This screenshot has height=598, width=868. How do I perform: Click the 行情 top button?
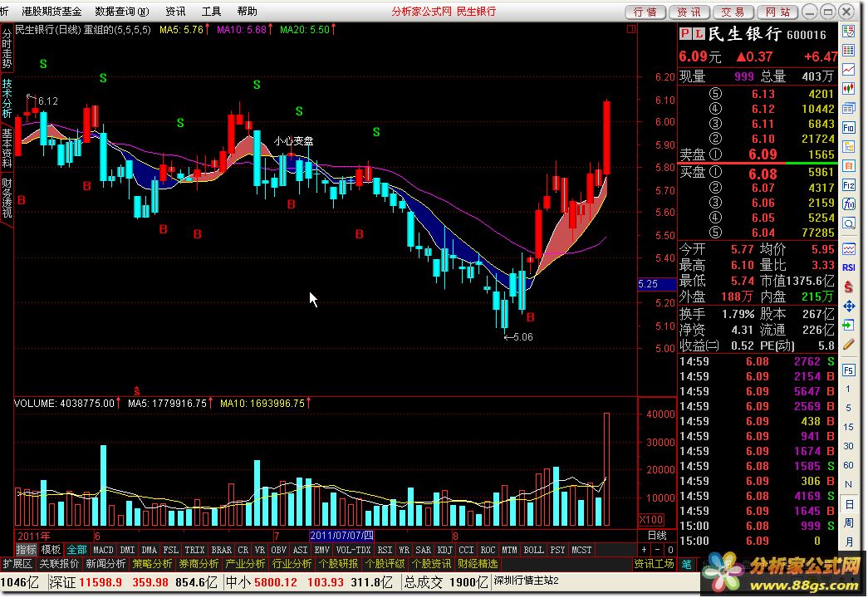pos(645,12)
